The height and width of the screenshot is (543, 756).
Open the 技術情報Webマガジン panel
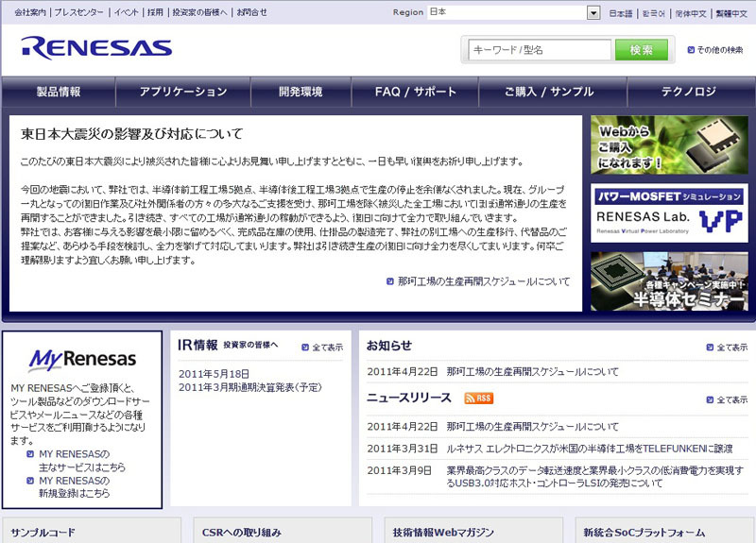473,531
